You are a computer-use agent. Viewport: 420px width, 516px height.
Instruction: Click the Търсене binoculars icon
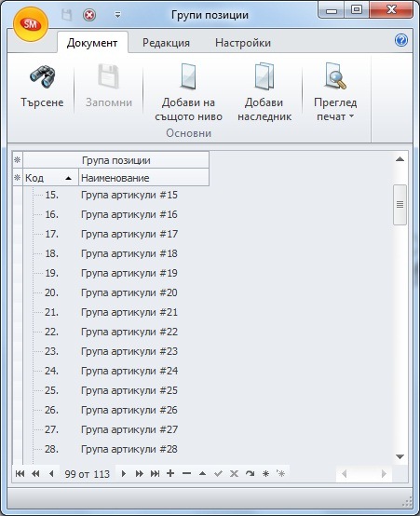point(43,76)
